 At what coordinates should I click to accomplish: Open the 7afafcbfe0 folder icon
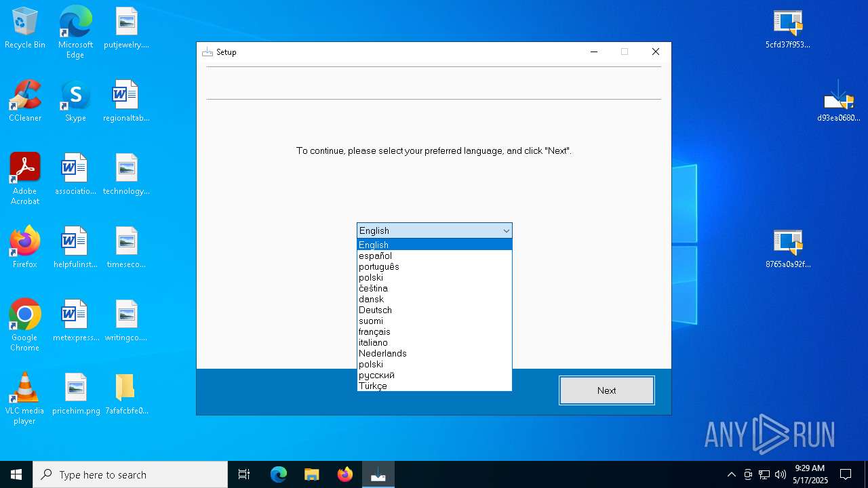click(126, 394)
